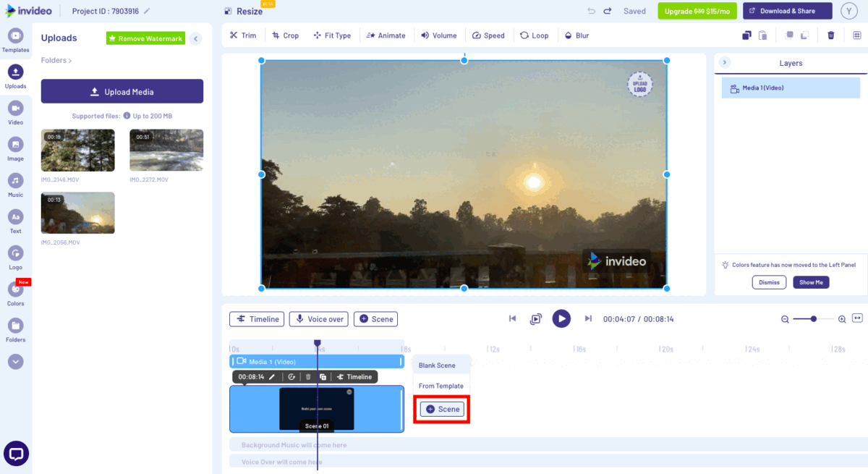The width and height of the screenshot is (868, 474).
Task: Click Remove Watermark
Action: pos(145,38)
